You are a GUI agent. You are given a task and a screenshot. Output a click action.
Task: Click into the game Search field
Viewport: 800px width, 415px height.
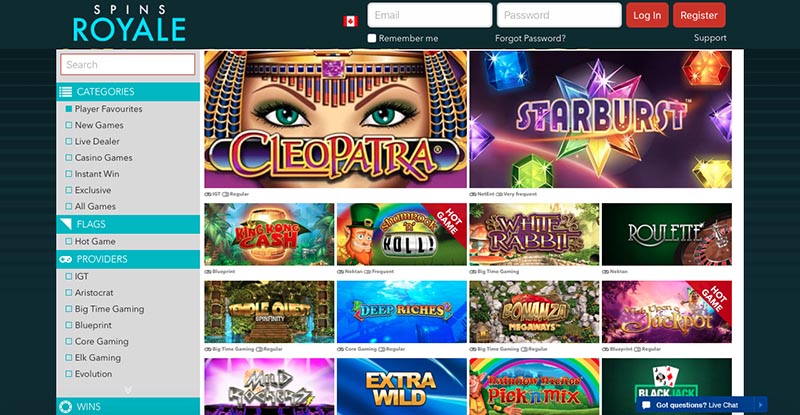pyautogui.click(x=128, y=65)
